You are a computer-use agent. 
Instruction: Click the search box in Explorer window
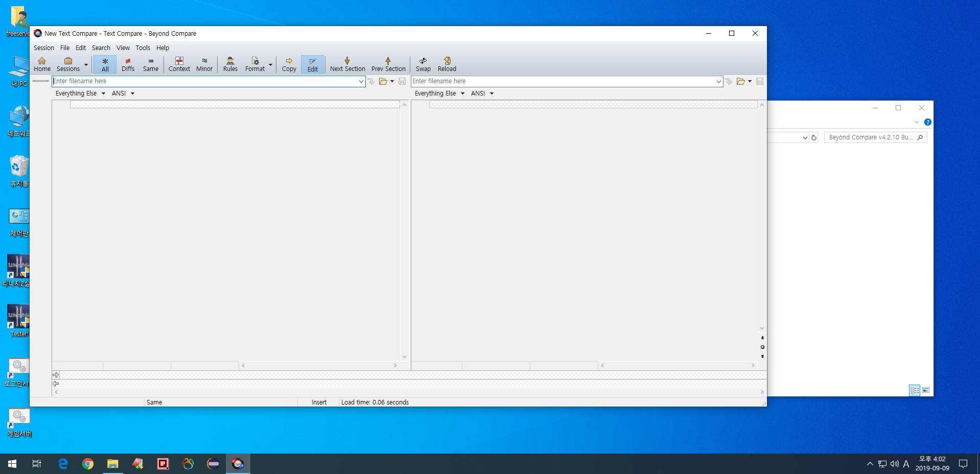[x=875, y=137]
